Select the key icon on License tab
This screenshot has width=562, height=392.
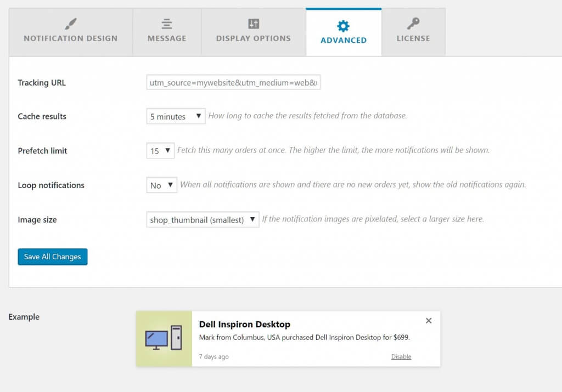point(413,24)
